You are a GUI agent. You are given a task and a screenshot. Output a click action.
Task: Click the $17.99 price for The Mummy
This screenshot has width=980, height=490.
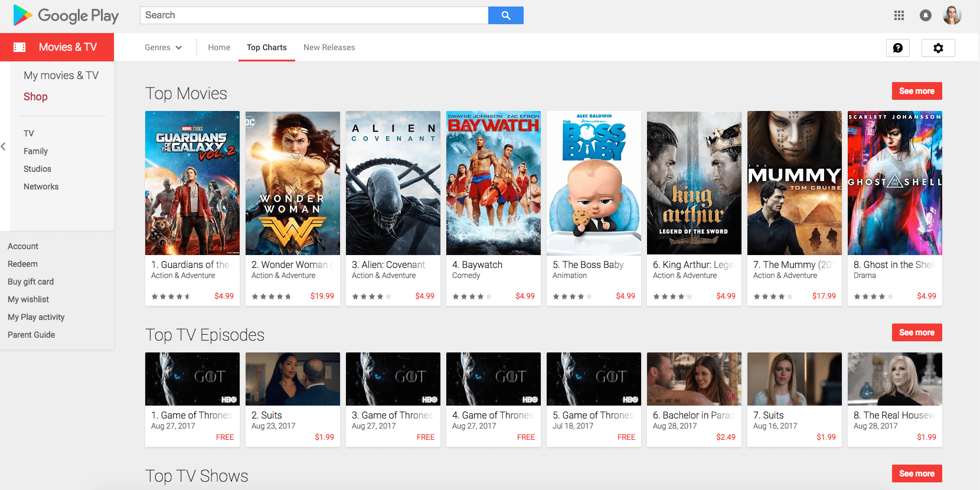[x=824, y=296]
